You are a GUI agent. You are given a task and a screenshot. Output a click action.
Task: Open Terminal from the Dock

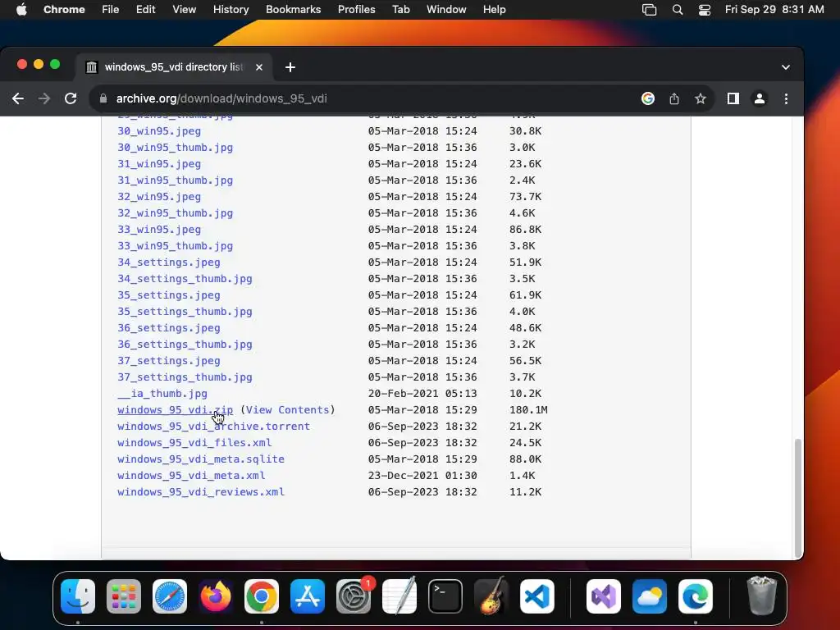tap(445, 596)
